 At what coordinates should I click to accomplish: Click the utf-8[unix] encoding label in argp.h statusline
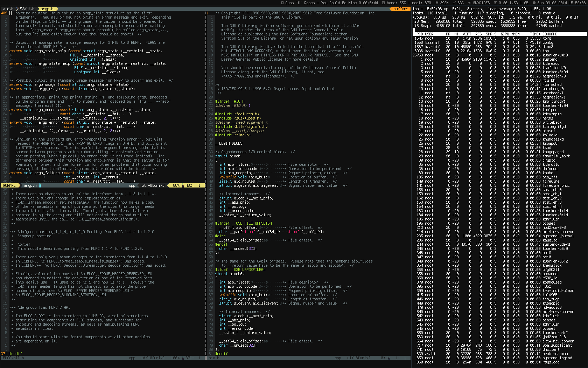pyautogui.click(x=153, y=186)
